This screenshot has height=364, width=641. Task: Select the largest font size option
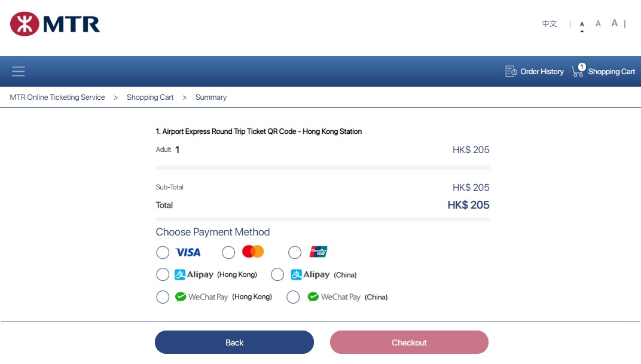click(614, 23)
